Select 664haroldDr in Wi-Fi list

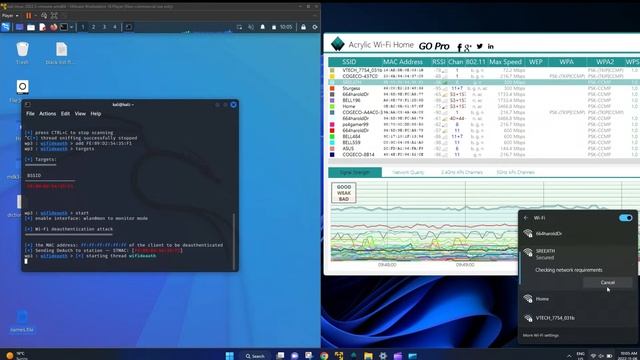[578, 233]
